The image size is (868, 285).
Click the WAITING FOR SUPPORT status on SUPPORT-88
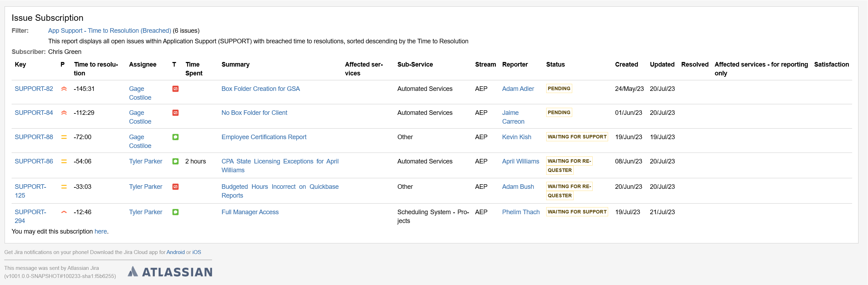577,137
